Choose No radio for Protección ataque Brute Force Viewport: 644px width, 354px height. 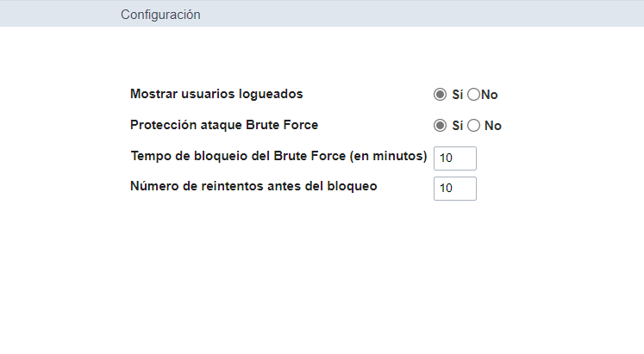coord(473,125)
